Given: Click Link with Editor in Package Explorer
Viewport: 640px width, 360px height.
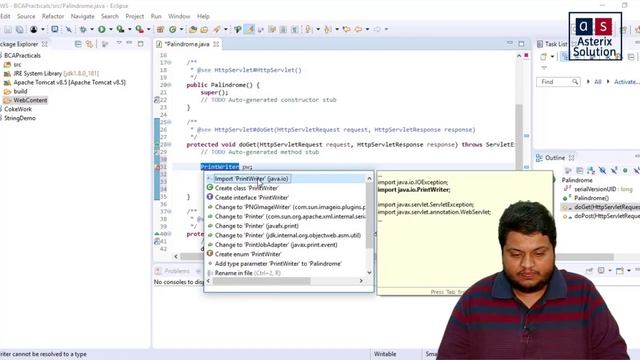Looking at the screenshot, I should pyautogui.click(x=89, y=44).
